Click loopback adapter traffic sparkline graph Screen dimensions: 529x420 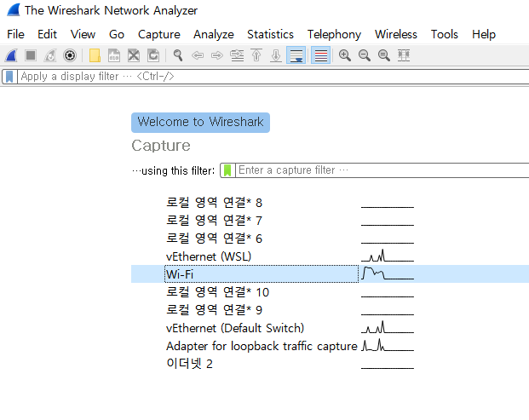click(x=388, y=345)
